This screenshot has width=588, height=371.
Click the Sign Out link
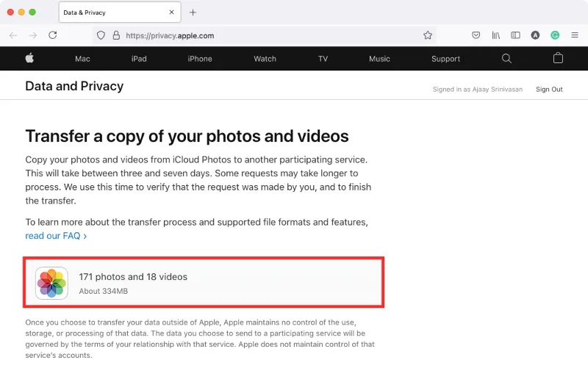549,89
